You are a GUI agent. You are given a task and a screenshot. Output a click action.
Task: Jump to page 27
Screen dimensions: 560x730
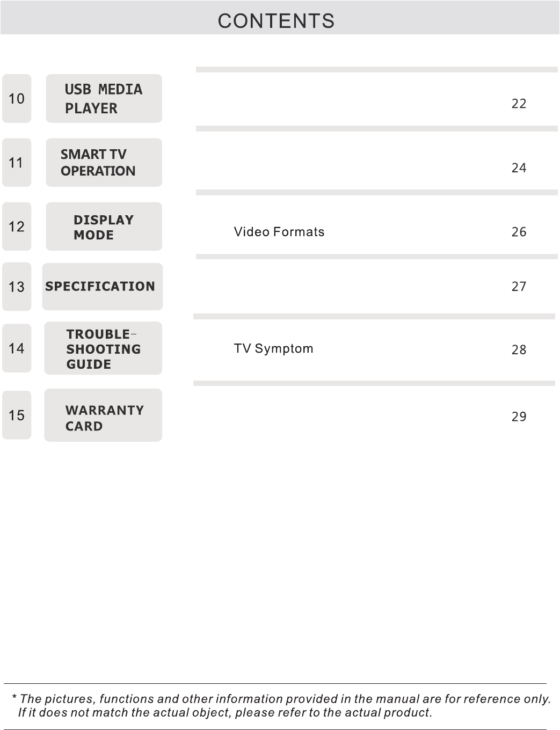coord(519,287)
